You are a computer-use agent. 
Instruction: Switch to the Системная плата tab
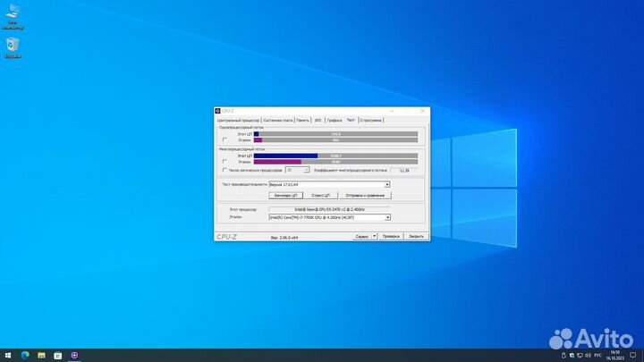[277, 121]
